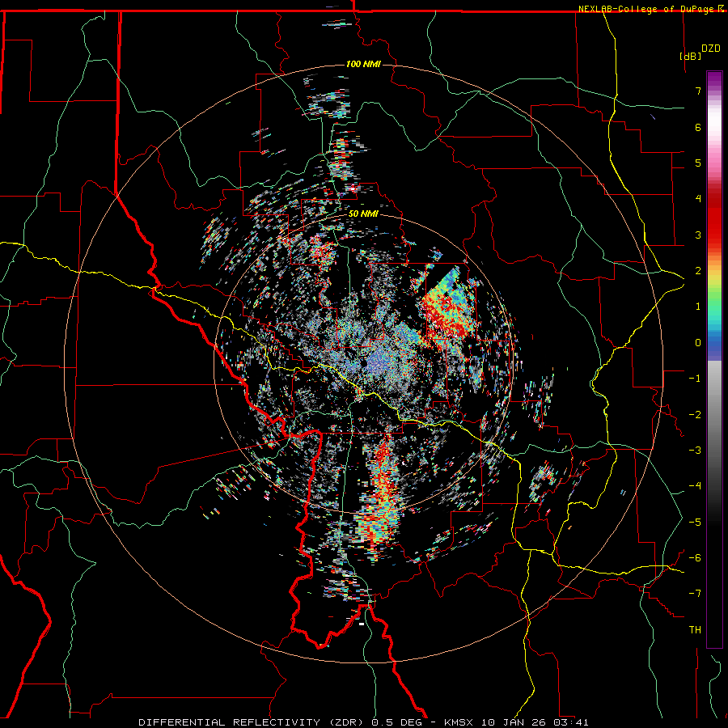Click the [dB] units label
The width and height of the screenshot is (728, 728).
coord(690,56)
